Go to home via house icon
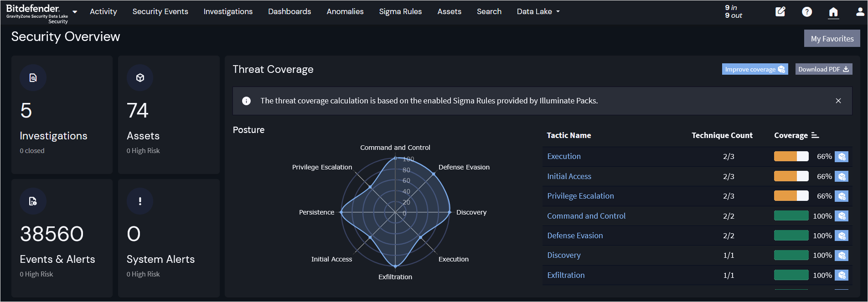The width and height of the screenshot is (868, 302). 833,12
